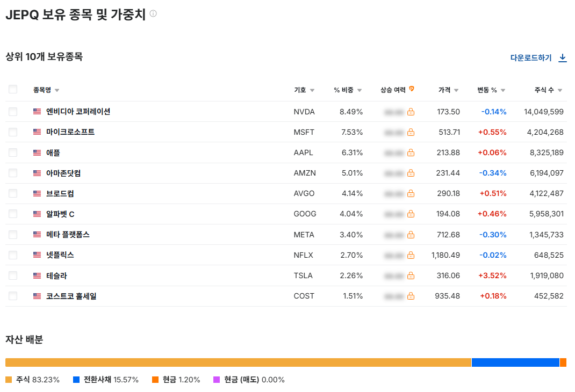Check the select-all checkbox in the table header
The image size is (575, 392).
click(x=13, y=89)
